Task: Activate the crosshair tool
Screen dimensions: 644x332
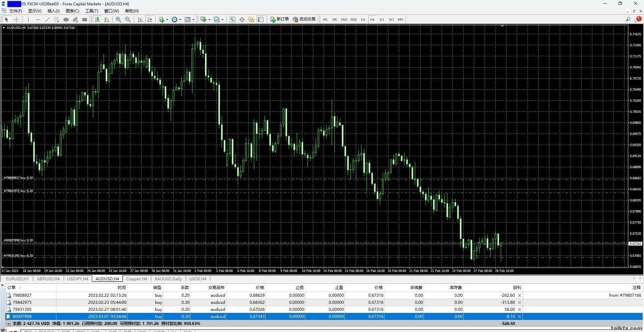Action: (16, 19)
